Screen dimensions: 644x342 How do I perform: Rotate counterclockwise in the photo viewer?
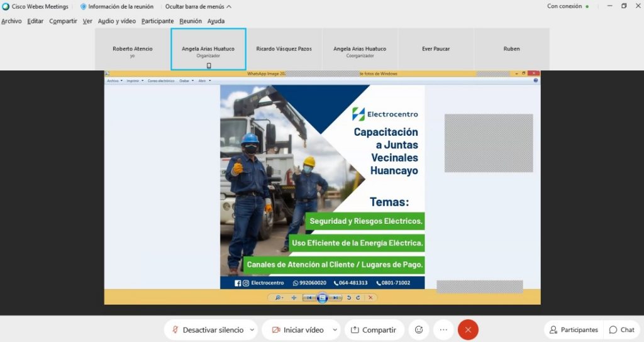point(349,297)
